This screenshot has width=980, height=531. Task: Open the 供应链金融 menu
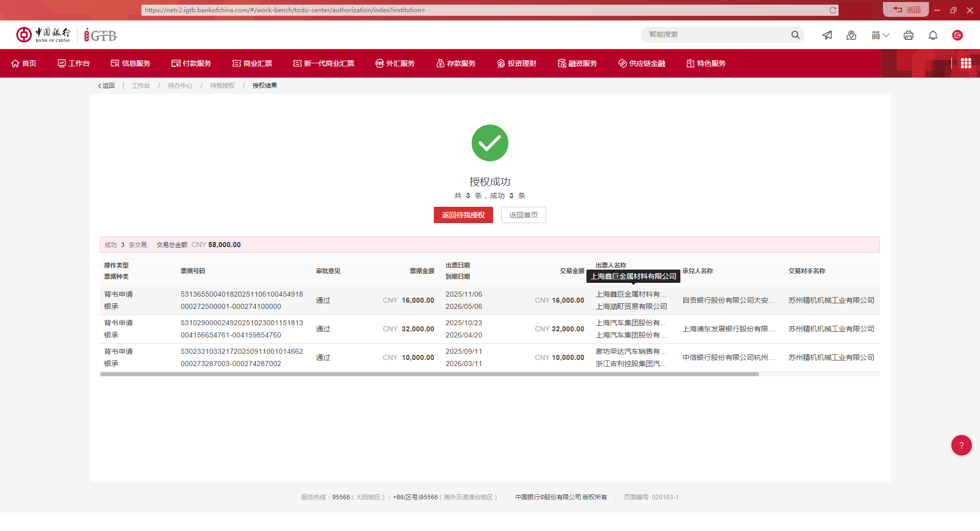(642, 63)
